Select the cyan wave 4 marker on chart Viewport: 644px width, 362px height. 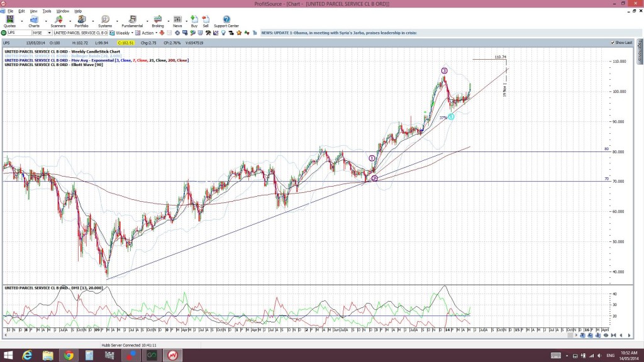point(451,117)
